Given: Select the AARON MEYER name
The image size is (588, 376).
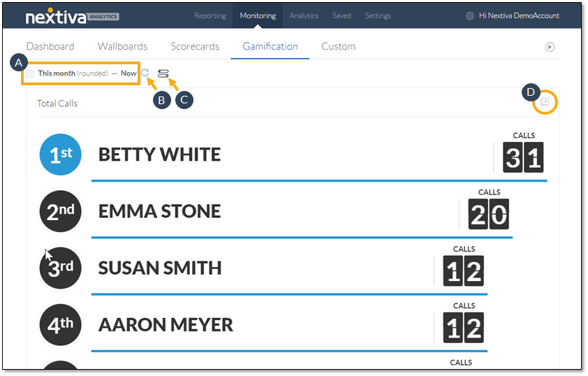Looking at the screenshot, I should coord(166,325).
